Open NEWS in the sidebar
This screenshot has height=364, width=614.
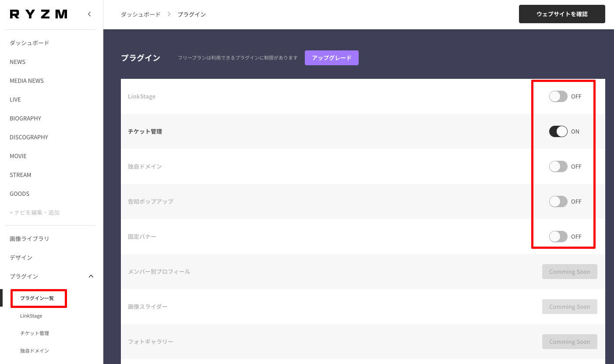click(x=18, y=62)
